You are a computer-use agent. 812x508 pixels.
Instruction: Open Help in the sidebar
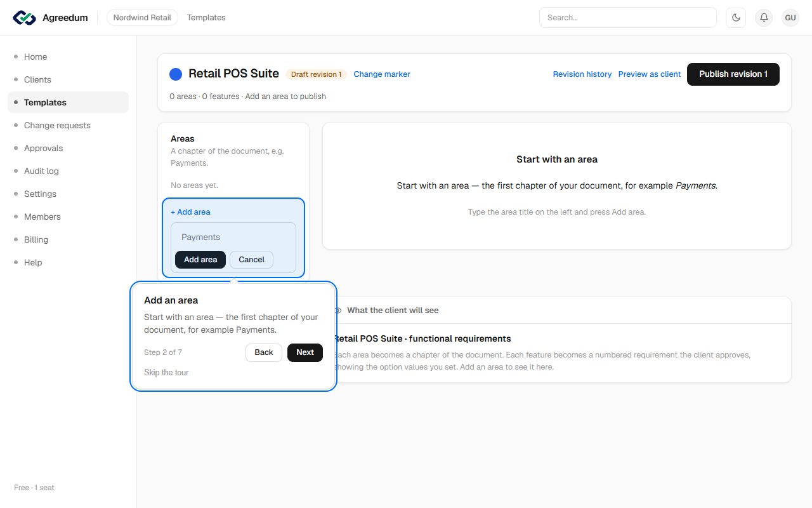point(68,262)
